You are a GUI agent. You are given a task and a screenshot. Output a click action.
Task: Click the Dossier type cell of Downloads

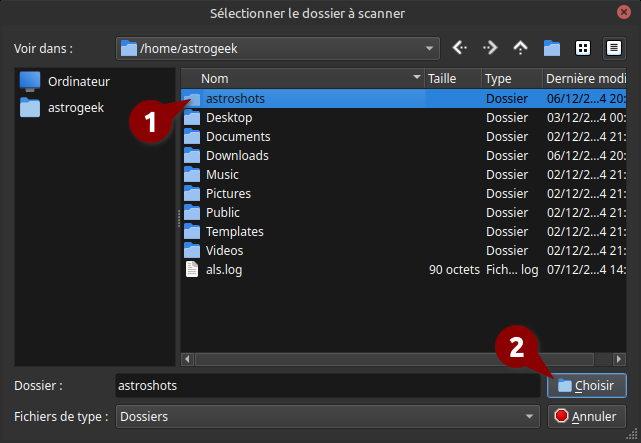pyautogui.click(x=507, y=156)
